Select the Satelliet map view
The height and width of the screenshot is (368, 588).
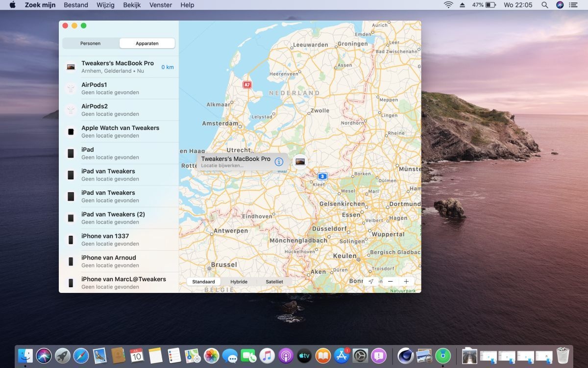(x=274, y=282)
